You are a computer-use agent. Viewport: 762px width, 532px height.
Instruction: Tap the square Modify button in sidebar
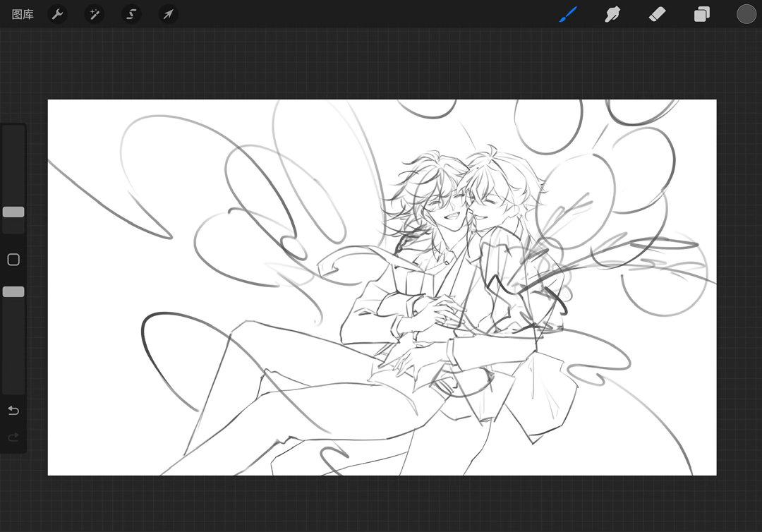coord(13,260)
